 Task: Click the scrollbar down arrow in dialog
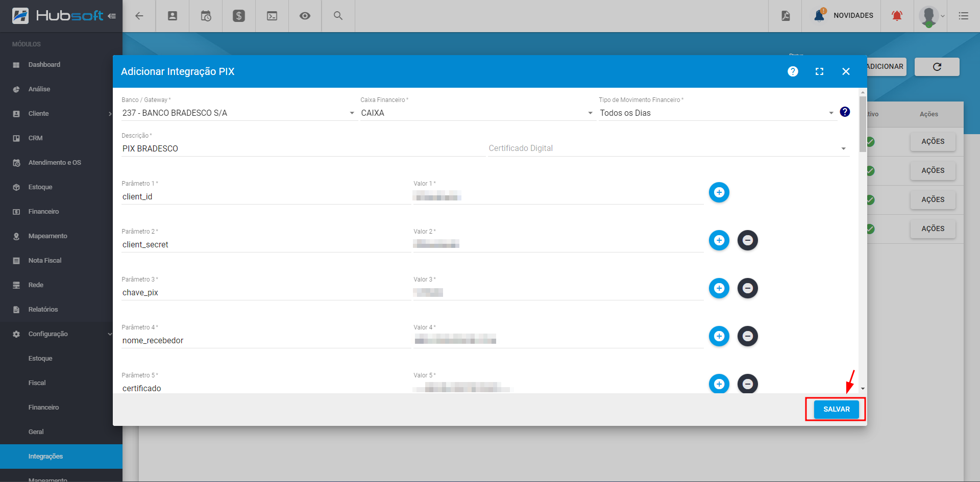point(863,389)
